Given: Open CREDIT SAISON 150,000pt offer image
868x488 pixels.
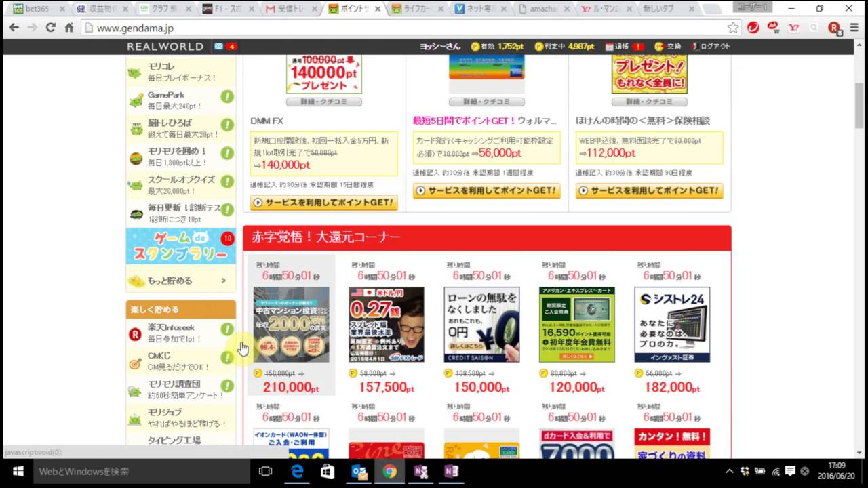Looking at the screenshot, I should tap(481, 325).
